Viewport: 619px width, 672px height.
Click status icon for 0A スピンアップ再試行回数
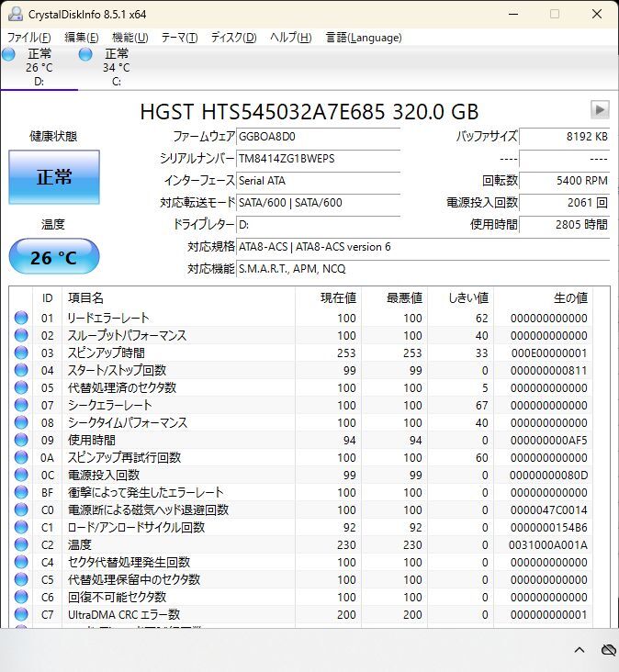[x=21, y=457]
